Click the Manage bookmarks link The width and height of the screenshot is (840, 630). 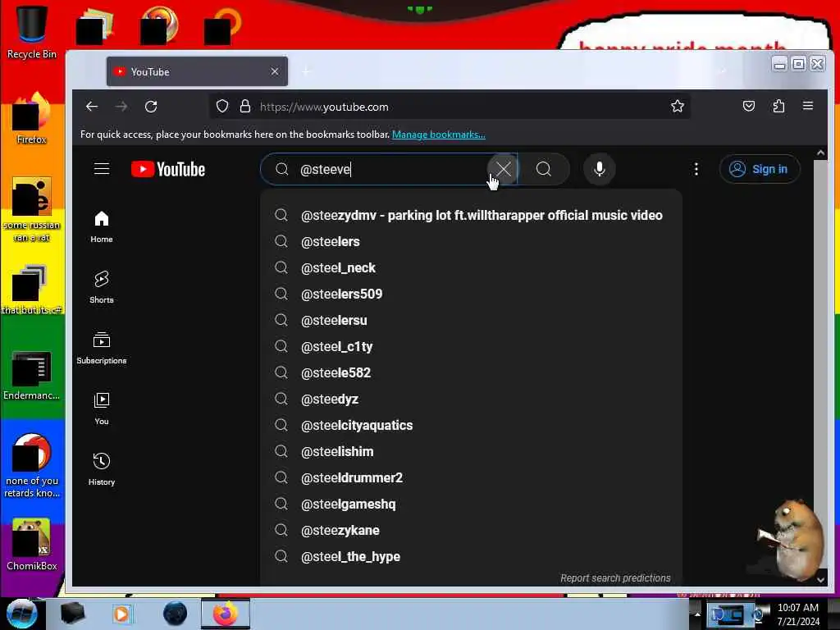(x=439, y=135)
